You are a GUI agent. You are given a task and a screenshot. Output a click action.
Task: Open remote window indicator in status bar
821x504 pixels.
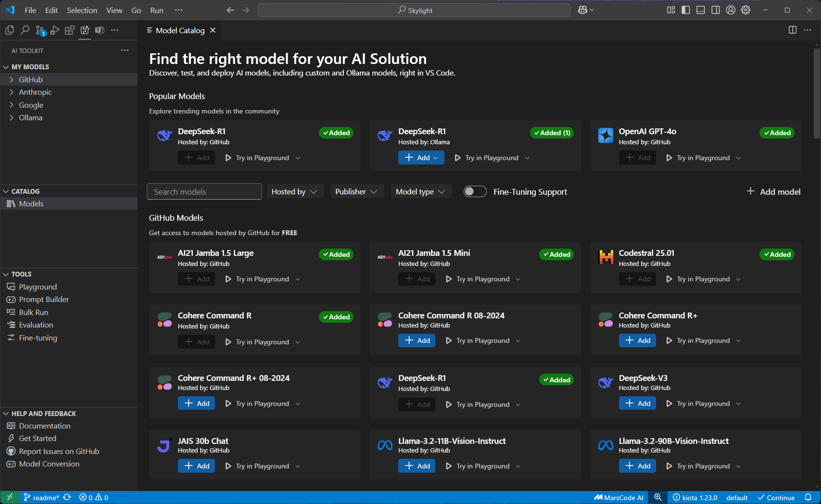click(10, 497)
